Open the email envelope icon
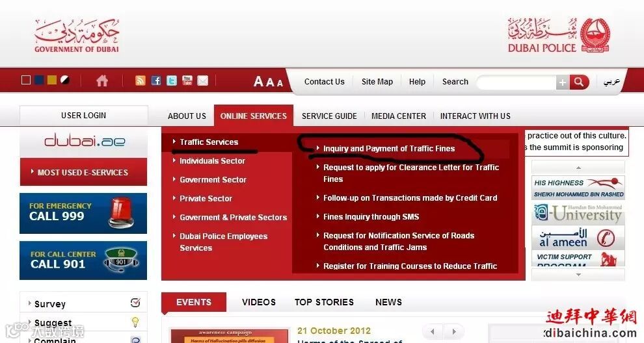This screenshot has width=644, height=343. [203, 81]
